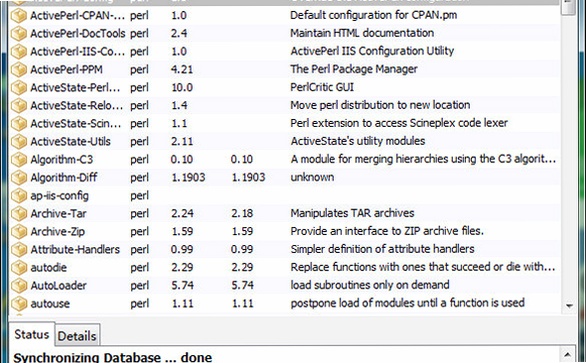Click the AutoLoader package icon
The height and width of the screenshot is (363, 586).
19,285
